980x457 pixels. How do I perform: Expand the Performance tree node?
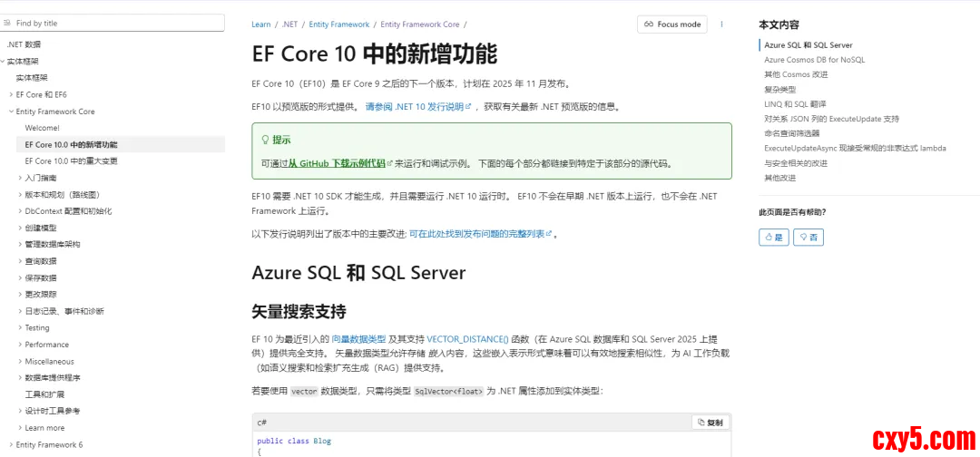(x=20, y=345)
